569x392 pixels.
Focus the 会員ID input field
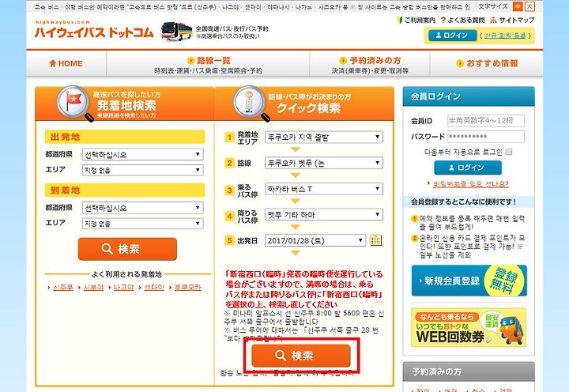coord(486,120)
